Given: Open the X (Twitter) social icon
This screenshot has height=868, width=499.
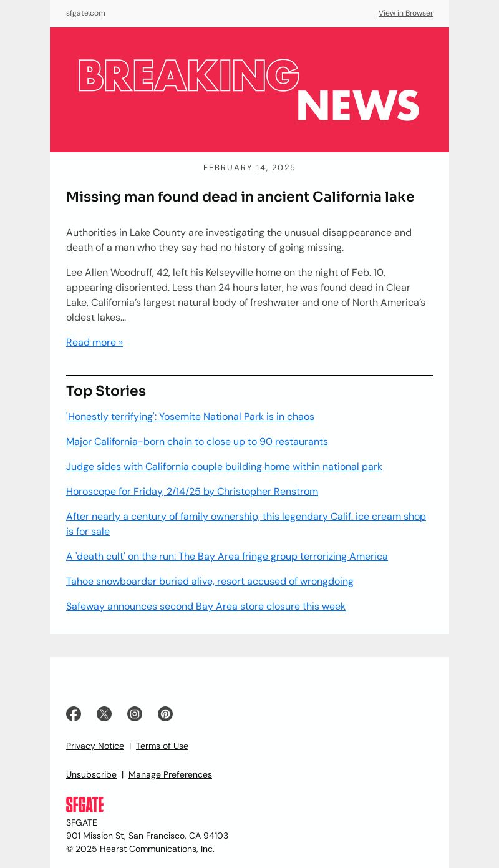Looking at the screenshot, I should pos(104,714).
